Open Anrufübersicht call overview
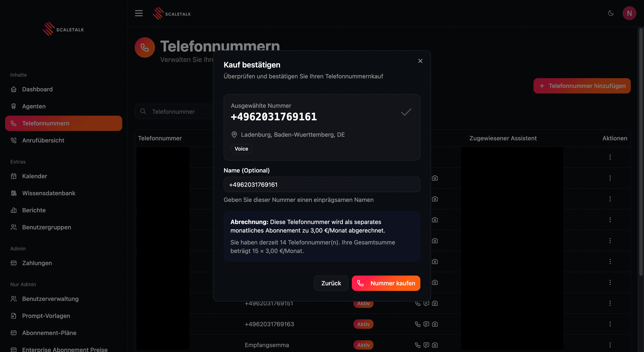The width and height of the screenshot is (644, 352). [43, 140]
